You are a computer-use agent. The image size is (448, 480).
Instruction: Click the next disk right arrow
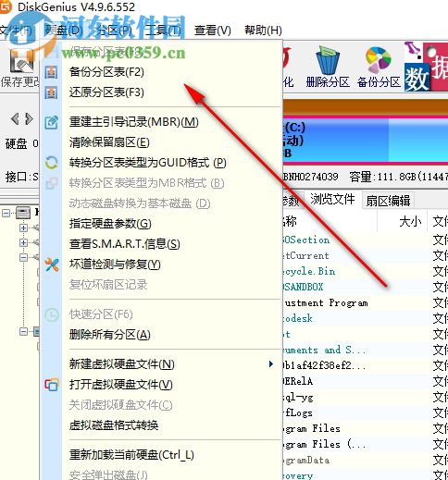(29, 118)
